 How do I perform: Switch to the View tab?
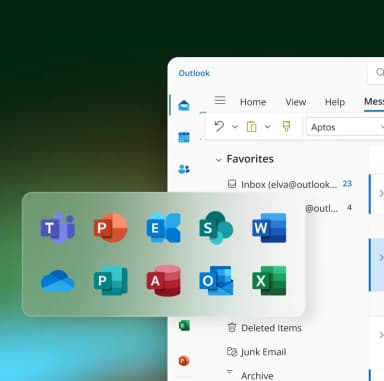click(x=296, y=102)
